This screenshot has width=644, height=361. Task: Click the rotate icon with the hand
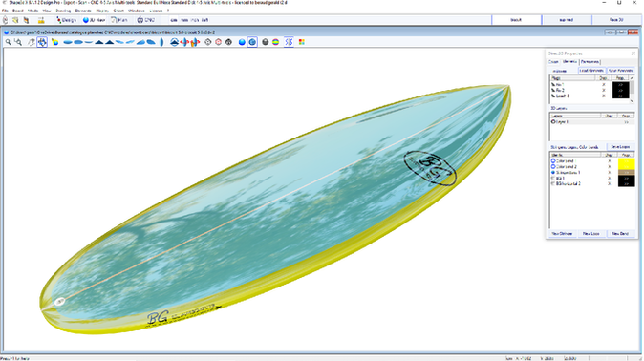[195, 42]
